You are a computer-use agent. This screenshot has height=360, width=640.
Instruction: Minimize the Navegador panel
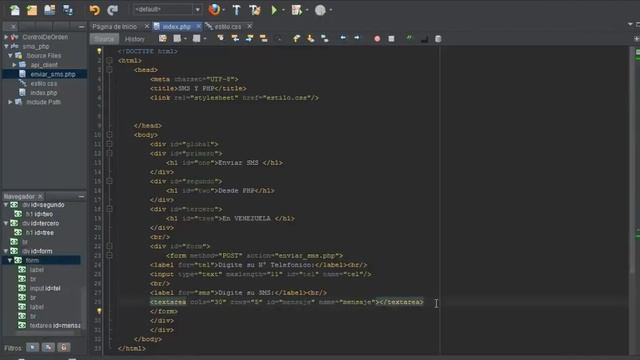click(x=81, y=196)
